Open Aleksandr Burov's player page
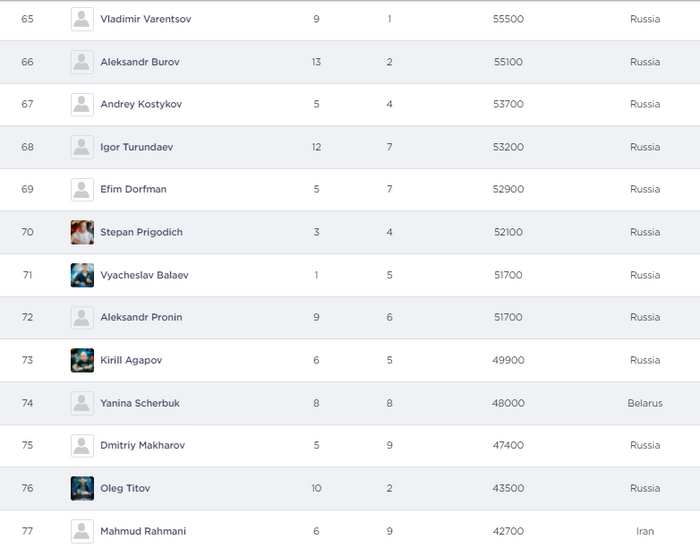The height and width of the screenshot is (548, 700). [140, 62]
